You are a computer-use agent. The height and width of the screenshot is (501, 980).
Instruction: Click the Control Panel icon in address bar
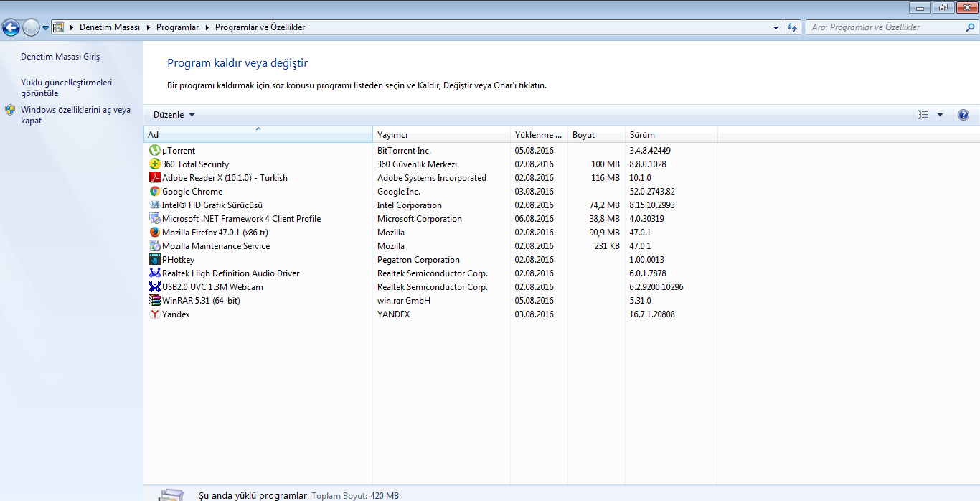(x=59, y=27)
